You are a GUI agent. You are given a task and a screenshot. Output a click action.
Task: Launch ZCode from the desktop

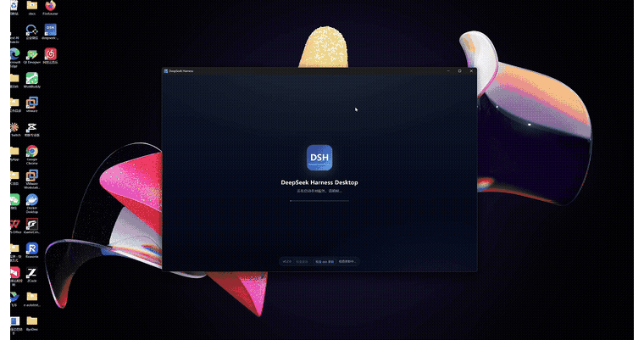pos(32,275)
